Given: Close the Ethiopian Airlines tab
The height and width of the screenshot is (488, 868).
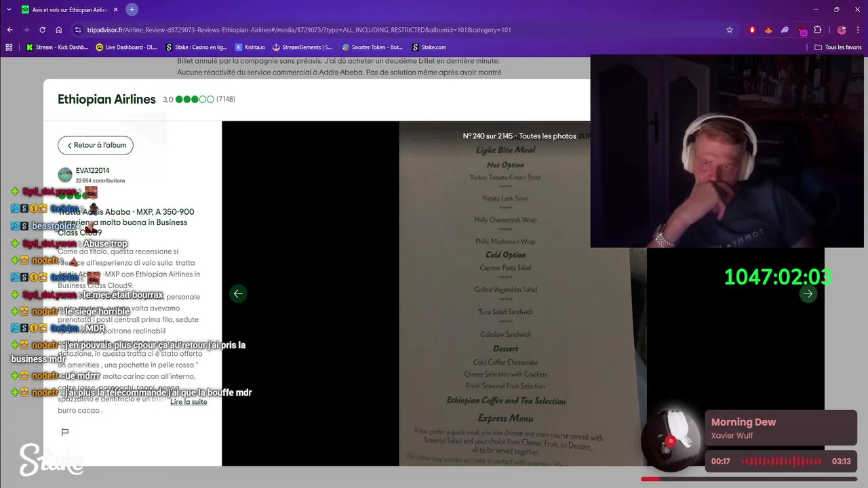Looking at the screenshot, I should tap(116, 10).
